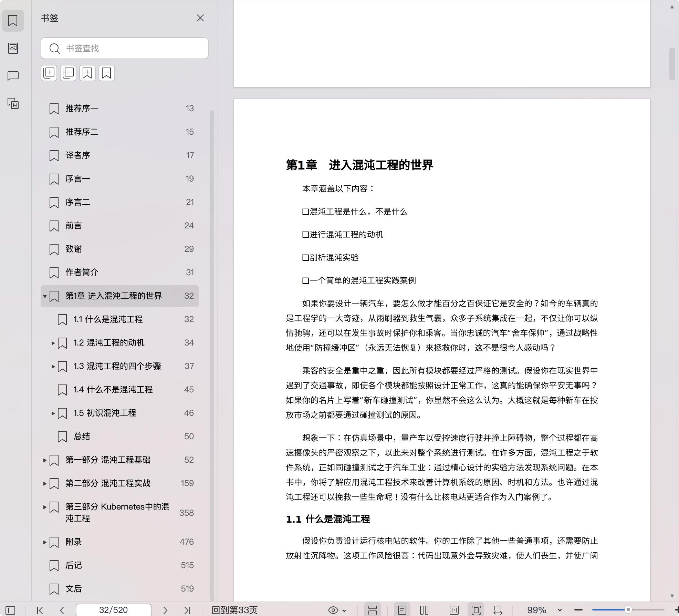Toggle the sidebar panel icon
The width and height of the screenshot is (679, 616).
click(10, 610)
